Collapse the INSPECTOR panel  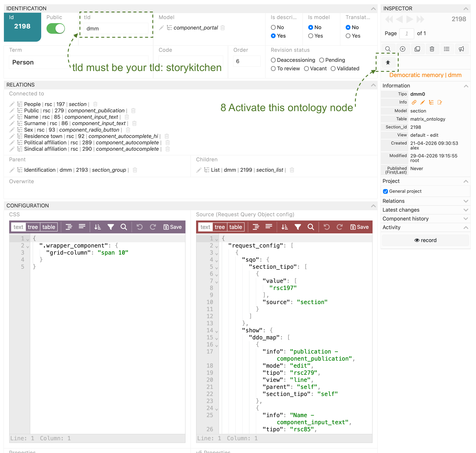pos(466,9)
